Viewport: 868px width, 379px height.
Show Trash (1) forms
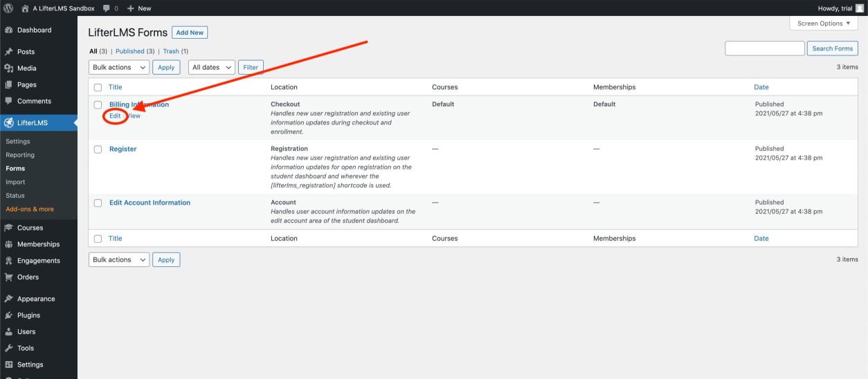click(175, 51)
